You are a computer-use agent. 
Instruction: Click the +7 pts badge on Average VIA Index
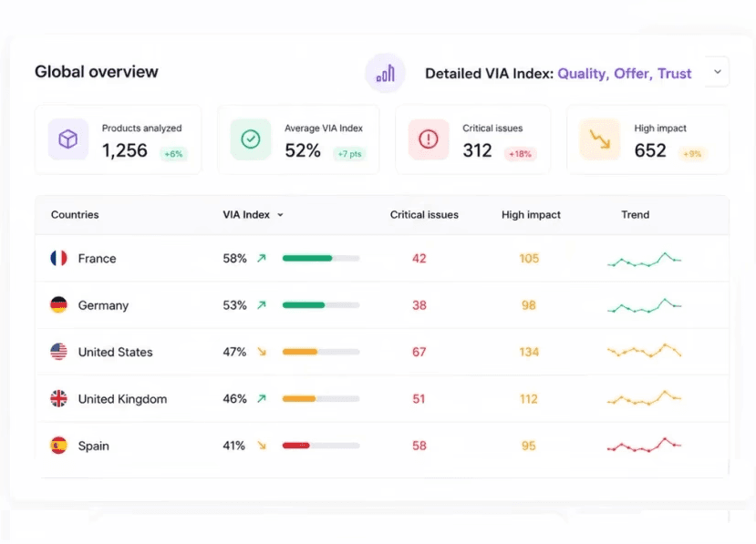pos(349,154)
